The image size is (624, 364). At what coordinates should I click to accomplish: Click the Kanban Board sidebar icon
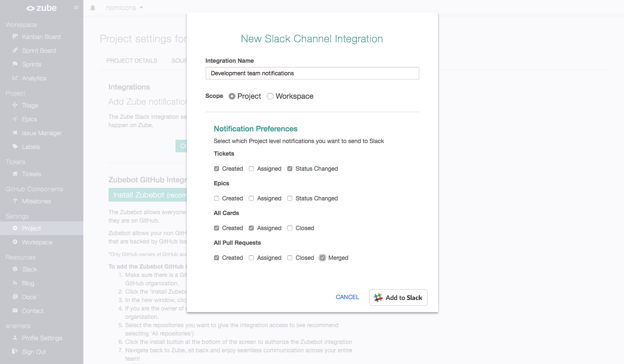click(15, 36)
